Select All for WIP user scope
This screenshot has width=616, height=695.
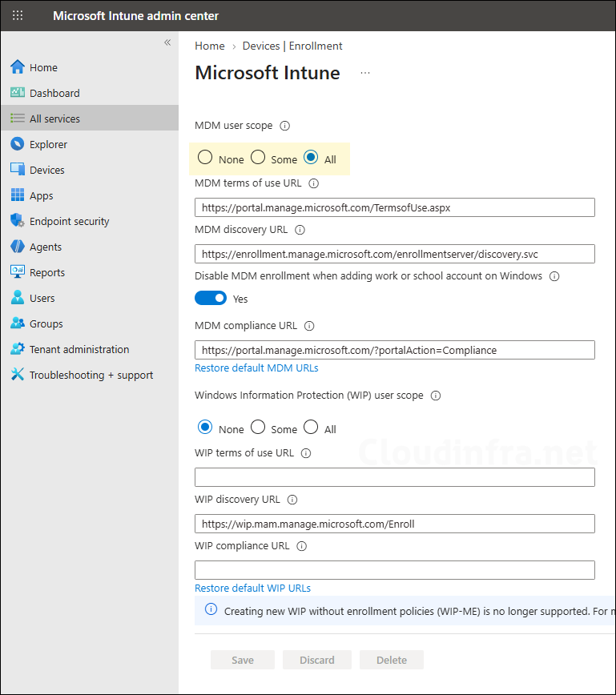click(x=311, y=428)
